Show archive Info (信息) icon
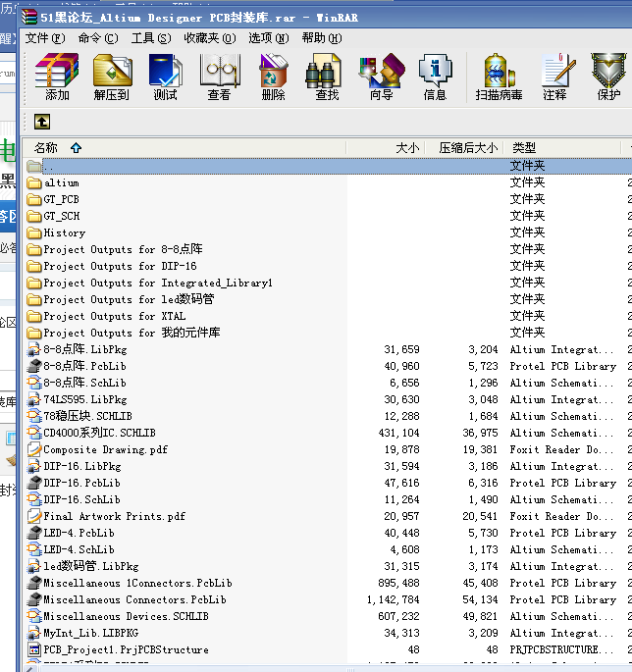The height and width of the screenshot is (672, 632). [x=435, y=78]
